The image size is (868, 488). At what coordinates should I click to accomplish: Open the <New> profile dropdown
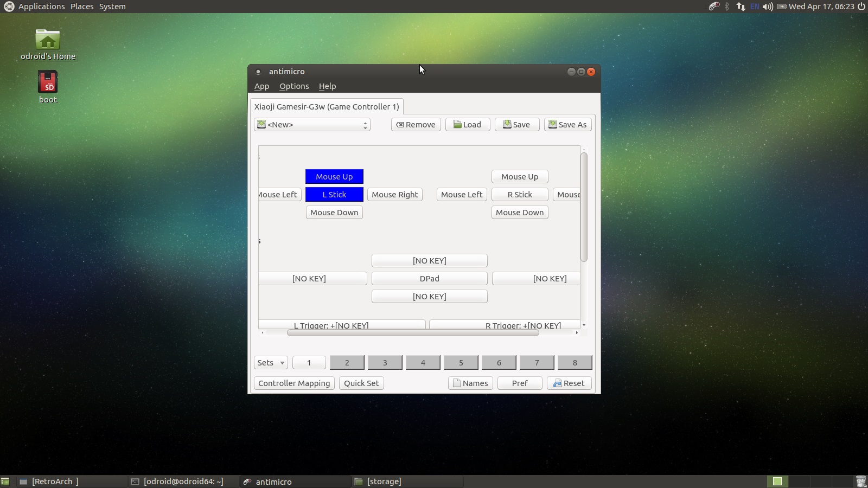point(312,125)
